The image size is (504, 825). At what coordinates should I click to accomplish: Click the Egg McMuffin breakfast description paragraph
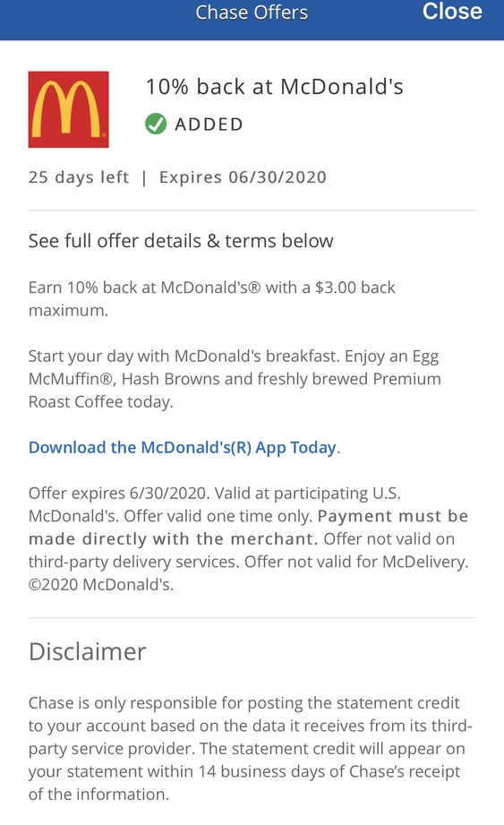pyautogui.click(x=235, y=379)
